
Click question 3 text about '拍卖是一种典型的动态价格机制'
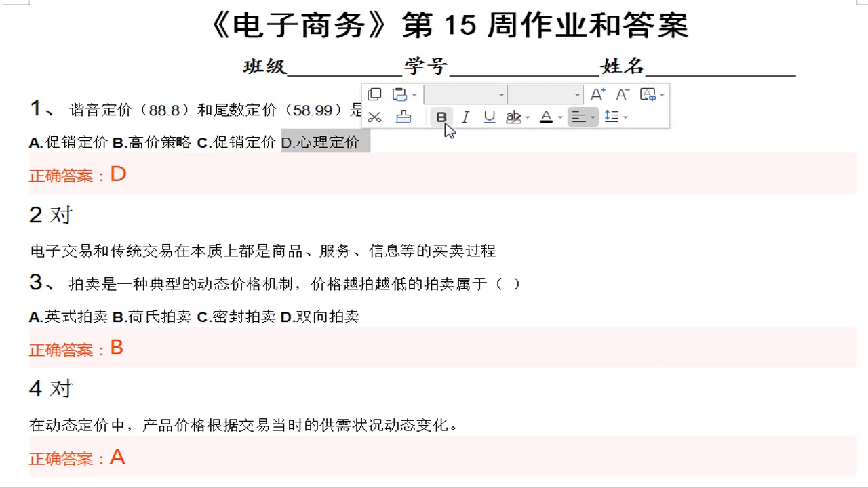pyautogui.click(x=294, y=284)
